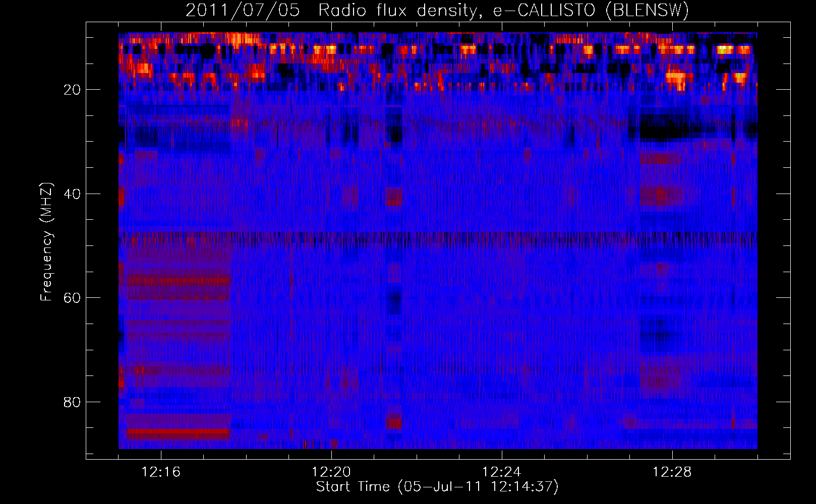Click the 40 MHz frequency tick label
The width and height of the screenshot is (816, 504).
(72, 194)
